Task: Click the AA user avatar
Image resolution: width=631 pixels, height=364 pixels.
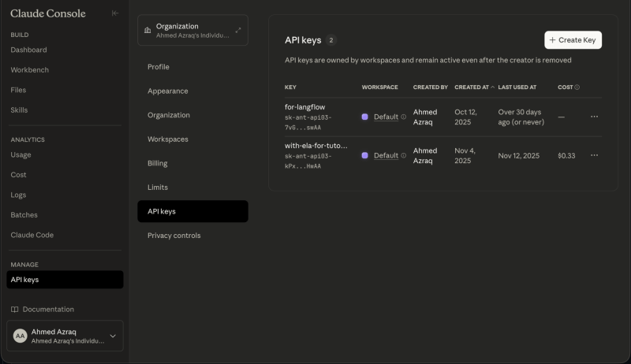Action: pyautogui.click(x=21, y=336)
